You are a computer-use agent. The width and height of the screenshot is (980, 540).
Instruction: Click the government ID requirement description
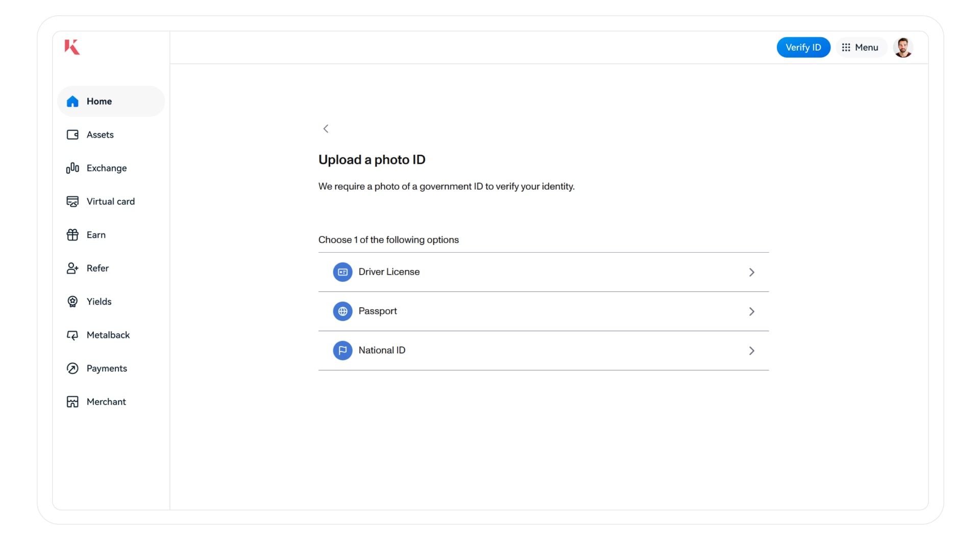446,187
